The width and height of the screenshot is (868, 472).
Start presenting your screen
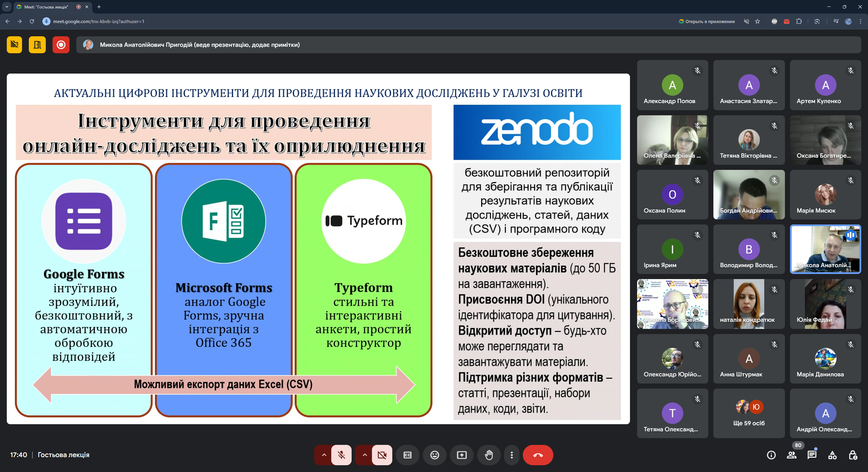(x=462, y=455)
